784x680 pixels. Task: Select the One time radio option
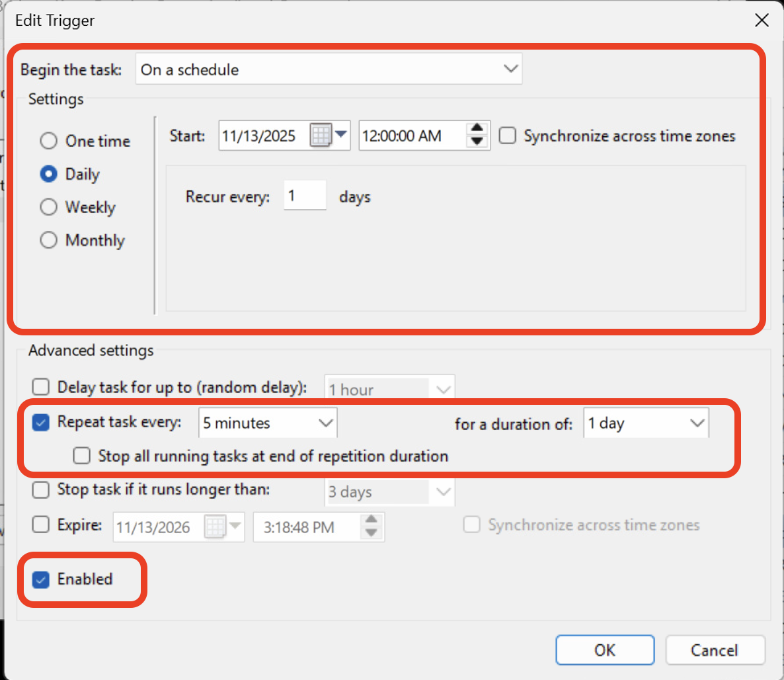pyautogui.click(x=49, y=141)
